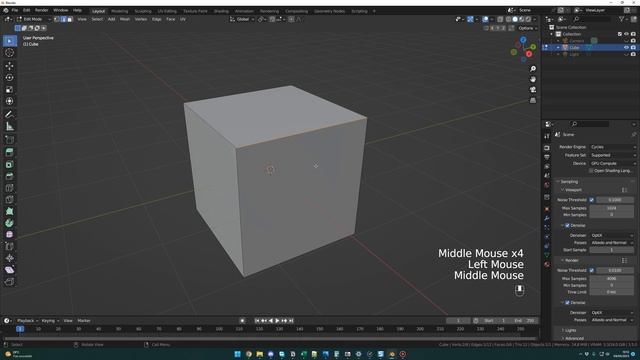Screen dimensions: 640x360
Task: Select the Move tool
Action: [10, 66]
